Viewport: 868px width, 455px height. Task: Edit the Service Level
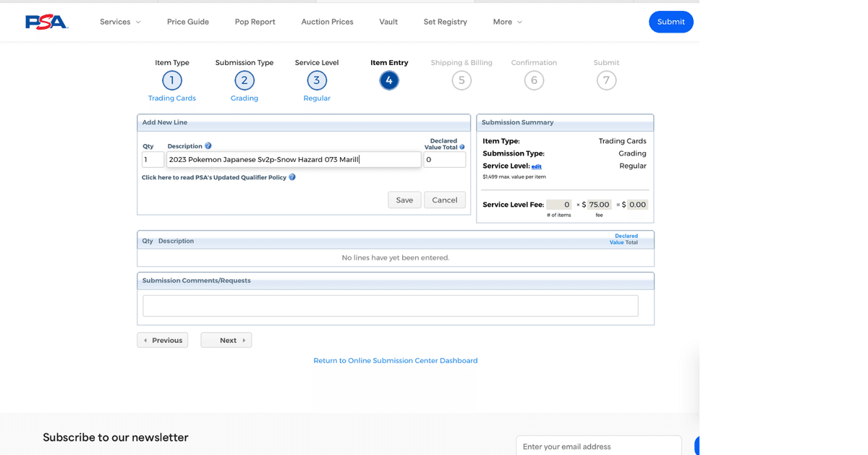[x=537, y=166]
